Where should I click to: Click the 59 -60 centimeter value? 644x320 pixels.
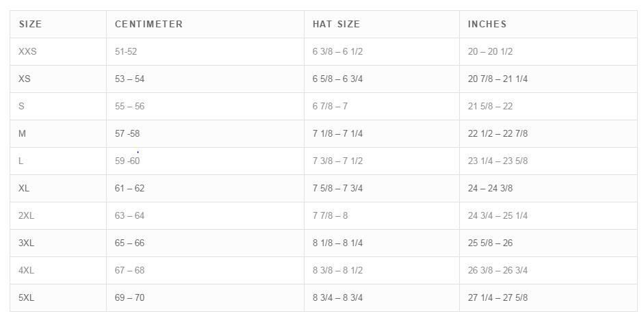point(127,161)
